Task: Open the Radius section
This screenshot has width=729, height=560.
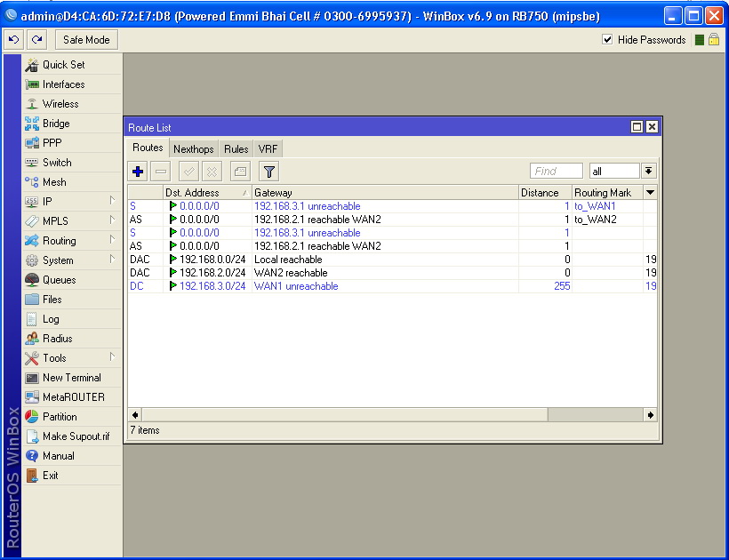Action: pyautogui.click(x=72, y=339)
